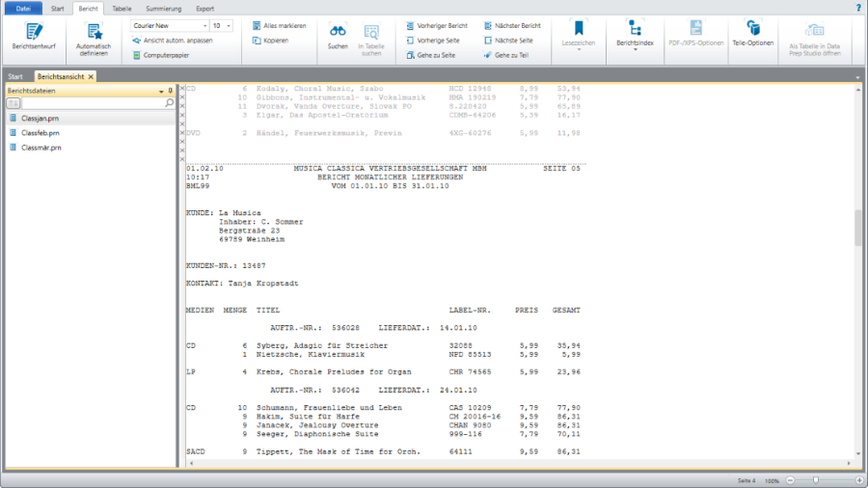Click the Alles markieren icon

coord(256,25)
